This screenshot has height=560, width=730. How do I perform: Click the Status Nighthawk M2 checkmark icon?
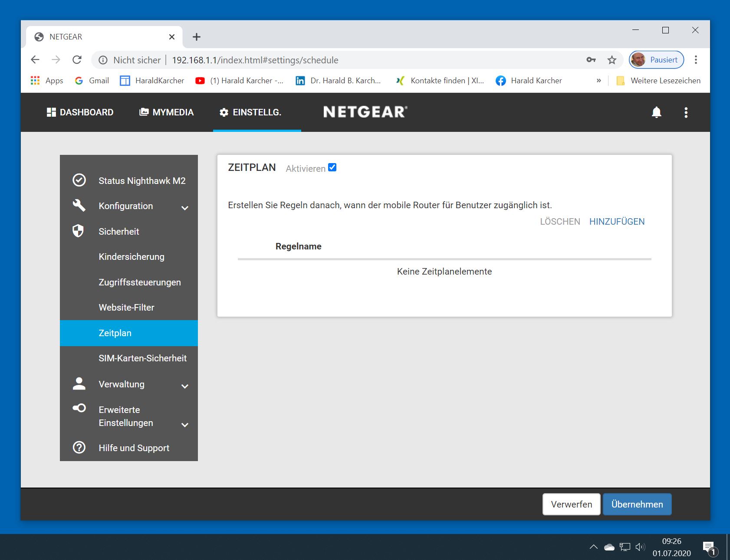point(79,180)
